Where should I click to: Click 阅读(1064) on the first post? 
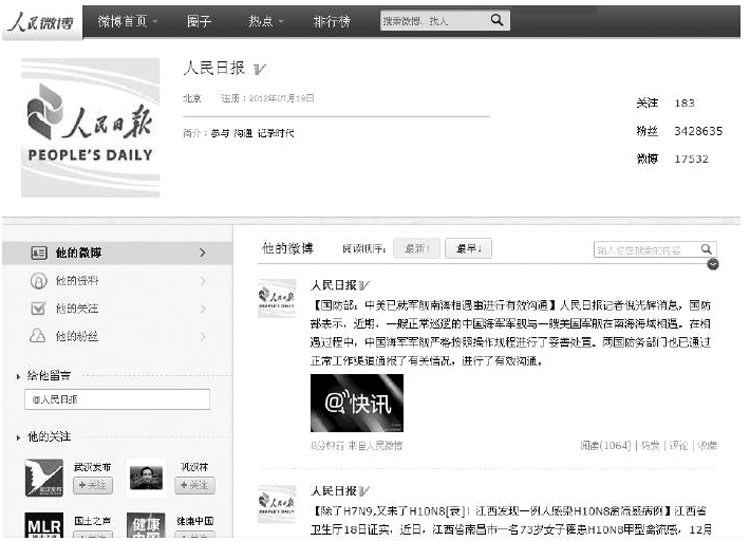pyautogui.click(x=606, y=446)
